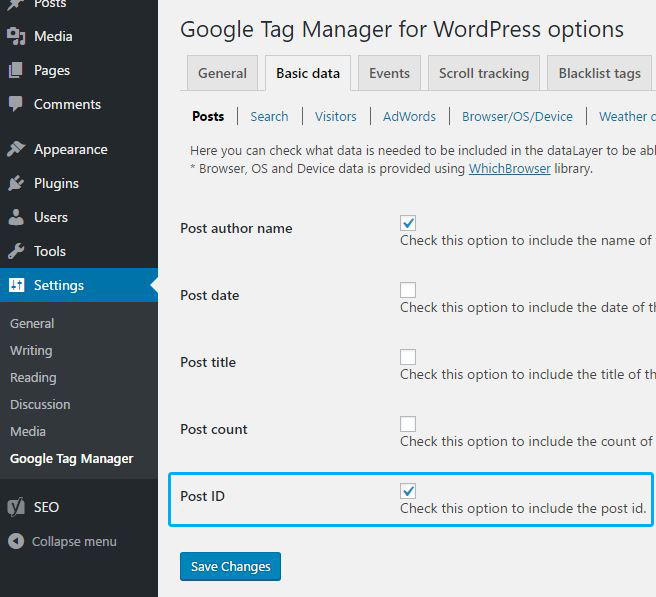Click the Post count label
Screen dimensions: 656x597
214,429
